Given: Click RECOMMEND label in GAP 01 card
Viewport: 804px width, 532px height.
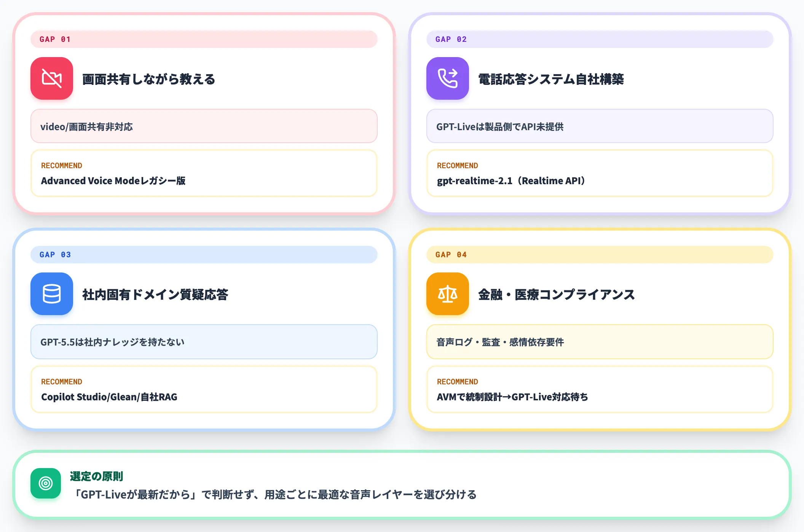Looking at the screenshot, I should 62,166.
